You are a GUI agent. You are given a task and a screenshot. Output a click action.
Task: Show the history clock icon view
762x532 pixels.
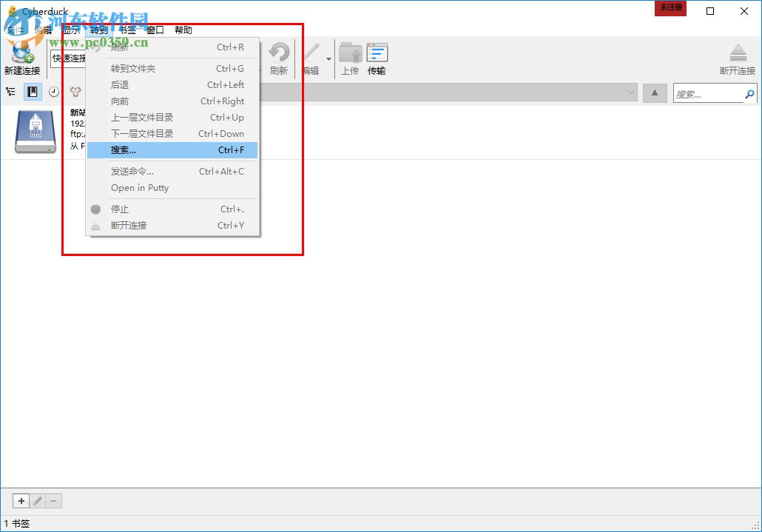[54, 91]
